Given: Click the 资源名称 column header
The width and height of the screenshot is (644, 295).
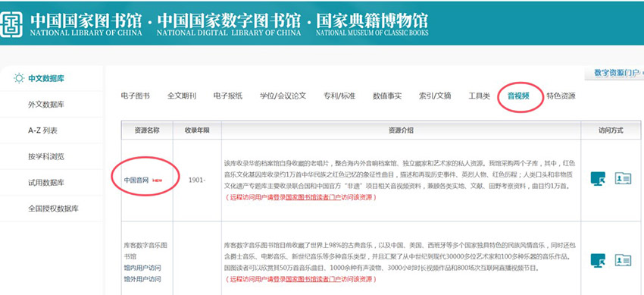Looking at the screenshot, I should pos(147,130).
